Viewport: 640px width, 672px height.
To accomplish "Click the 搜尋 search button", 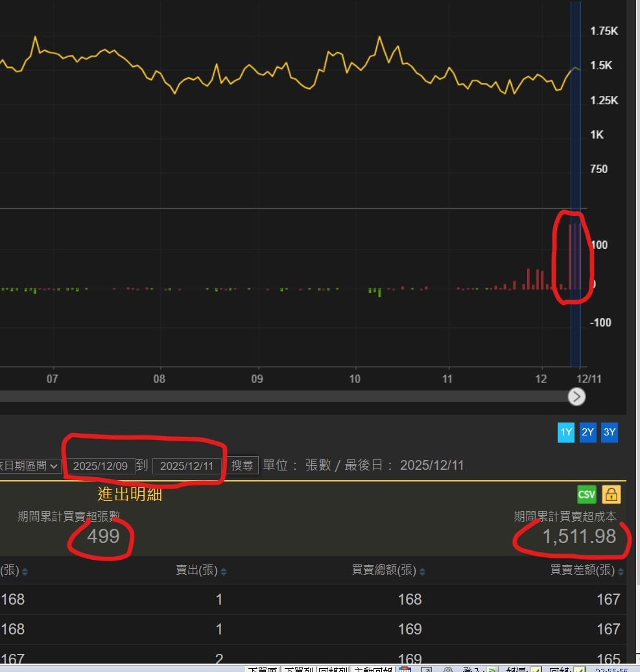I will coord(242,465).
